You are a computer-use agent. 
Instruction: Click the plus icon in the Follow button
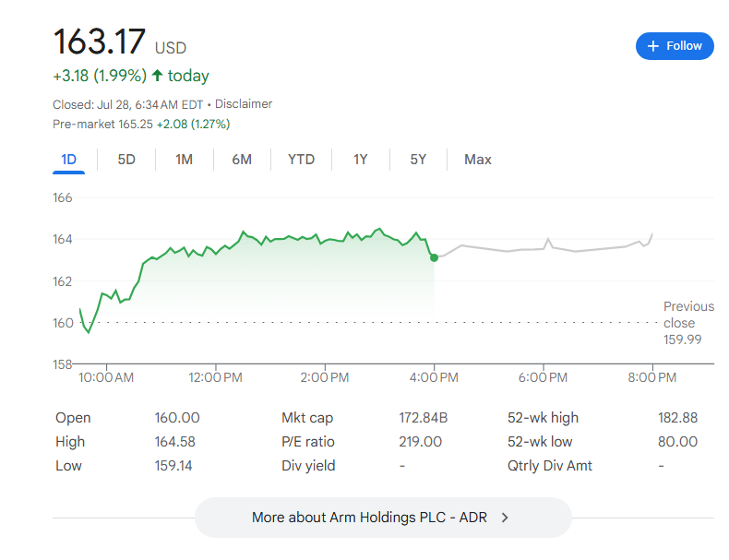(652, 46)
